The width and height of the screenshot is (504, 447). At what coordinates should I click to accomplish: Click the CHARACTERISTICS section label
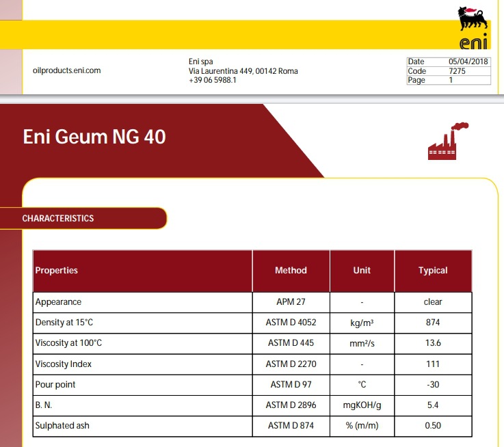coord(58,218)
